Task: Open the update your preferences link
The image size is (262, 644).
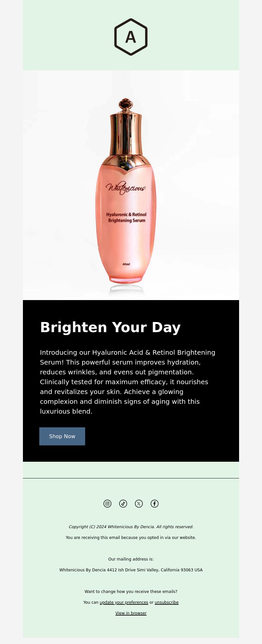Action: (124, 602)
